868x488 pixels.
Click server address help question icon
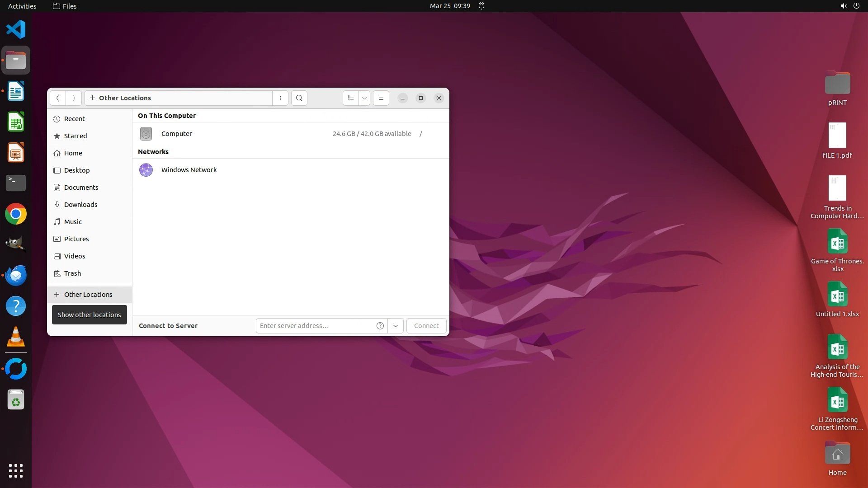click(380, 326)
